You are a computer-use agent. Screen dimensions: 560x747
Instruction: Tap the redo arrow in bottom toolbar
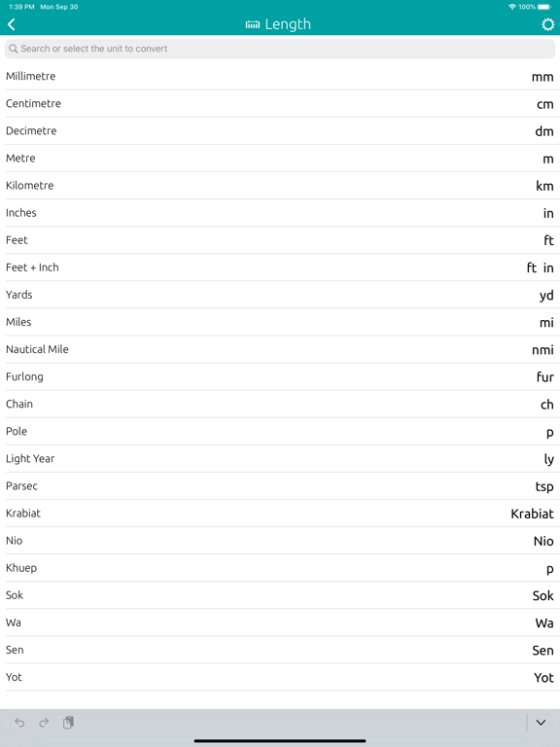(x=44, y=723)
